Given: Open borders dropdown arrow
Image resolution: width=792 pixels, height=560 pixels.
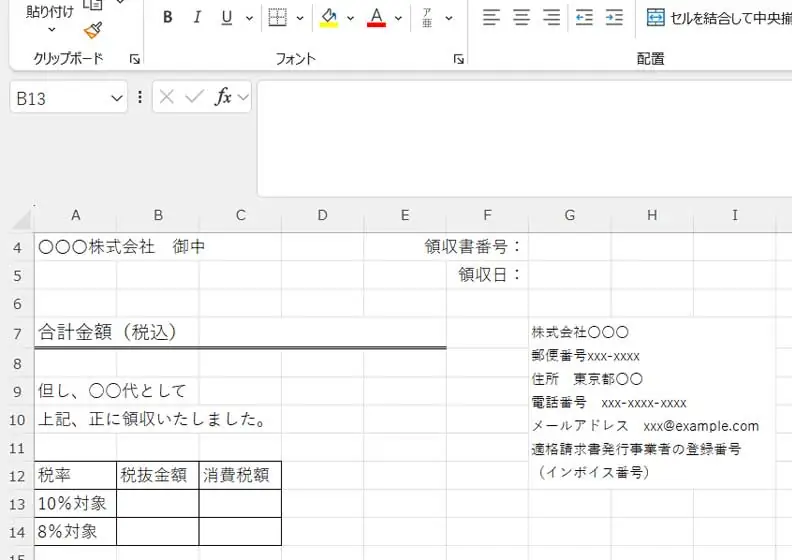Looking at the screenshot, I should pos(300,18).
